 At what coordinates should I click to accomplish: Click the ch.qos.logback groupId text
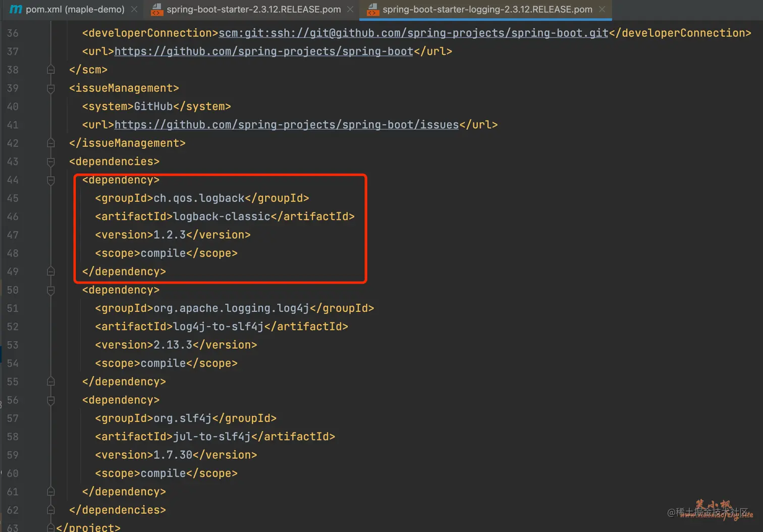pos(199,198)
